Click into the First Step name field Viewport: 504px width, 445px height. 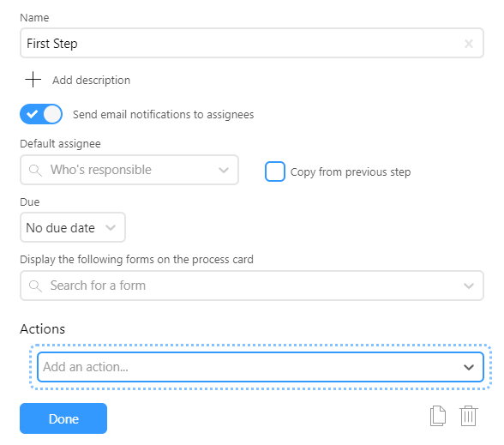coord(252,43)
